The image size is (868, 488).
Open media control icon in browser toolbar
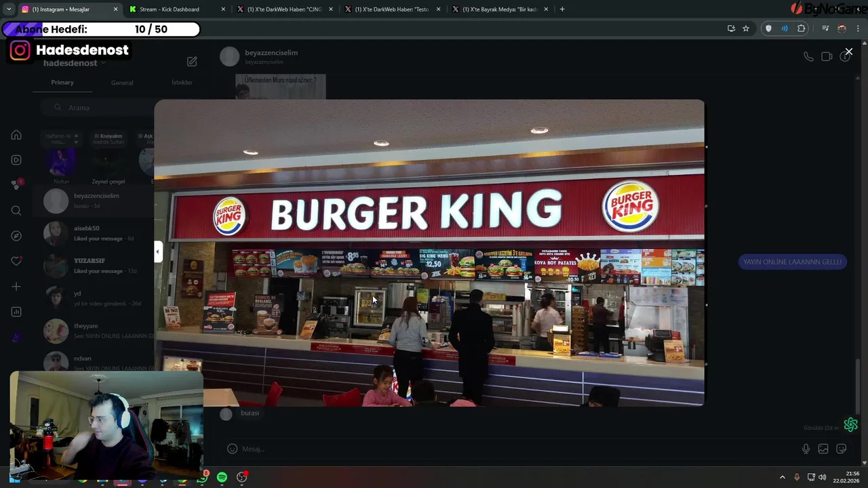825,28
